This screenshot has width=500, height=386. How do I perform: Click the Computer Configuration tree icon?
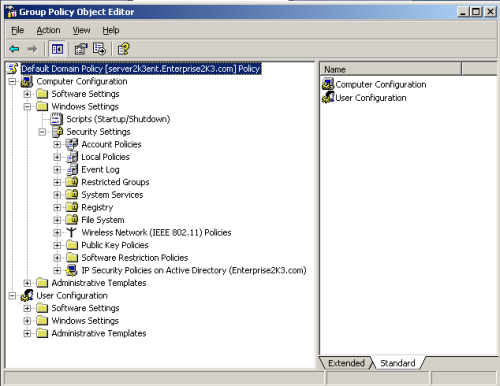(x=27, y=81)
